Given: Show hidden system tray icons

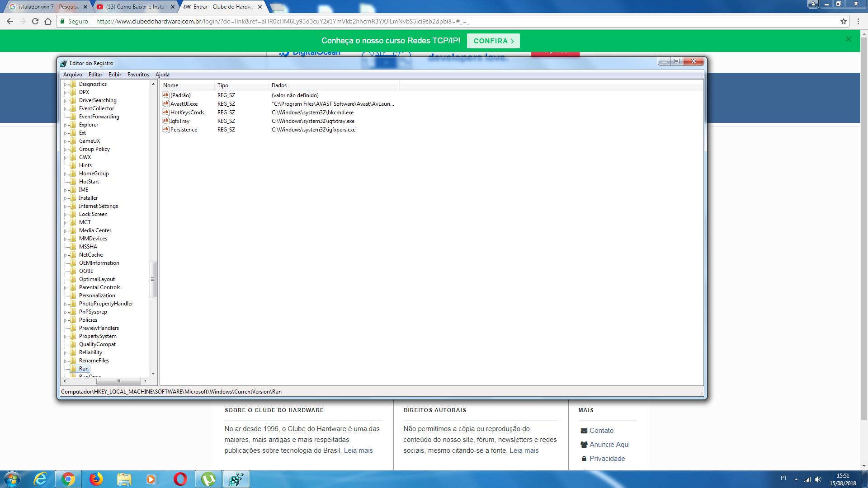Looking at the screenshot, I should click(796, 479).
